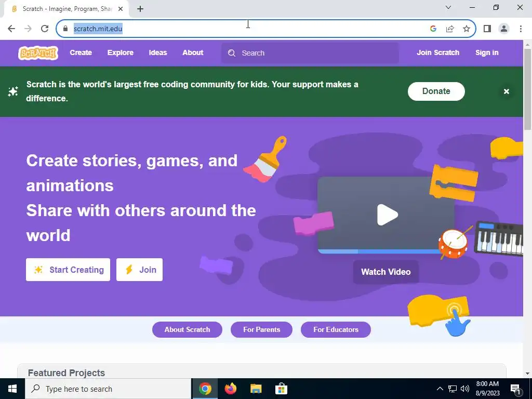Go to the Ideas page
The height and width of the screenshot is (399, 532).
[158, 52]
